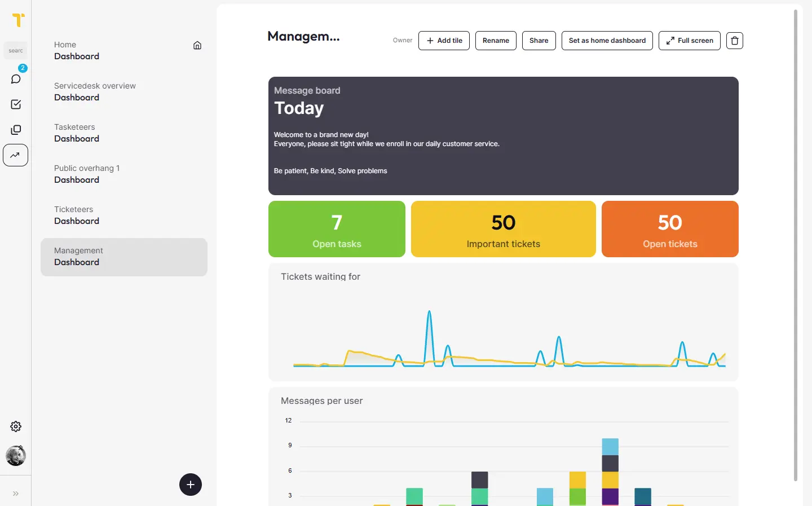Set as home dashboard

click(x=607, y=41)
